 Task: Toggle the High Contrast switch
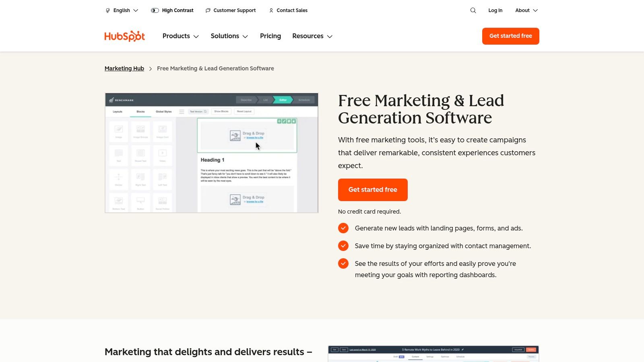point(155,10)
